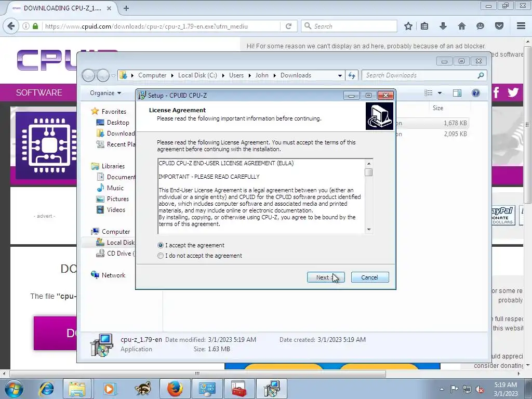532x399 pixels.
Task: Click Firefox back button
Action: (x=11, y=26)
